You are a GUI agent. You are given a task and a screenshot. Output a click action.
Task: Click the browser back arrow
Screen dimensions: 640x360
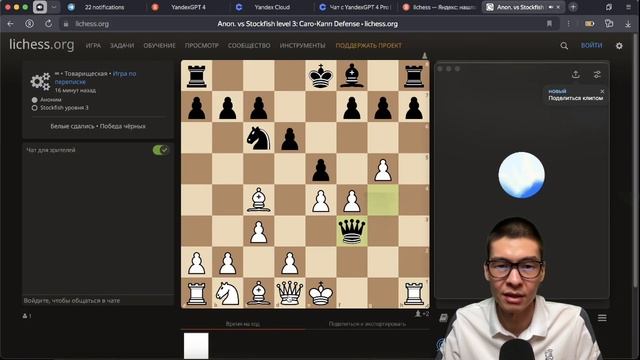click(x=11, y=24)
